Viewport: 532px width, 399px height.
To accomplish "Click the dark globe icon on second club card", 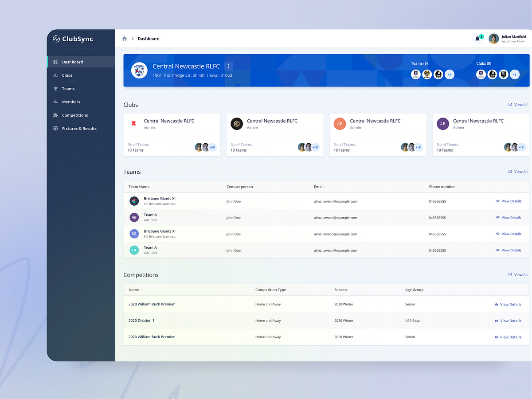I will tap(236, 124).
